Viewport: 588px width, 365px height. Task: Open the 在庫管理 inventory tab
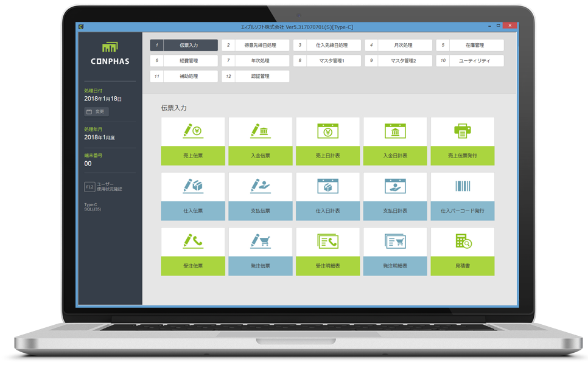pyautogui.click(x=470, y=46)
